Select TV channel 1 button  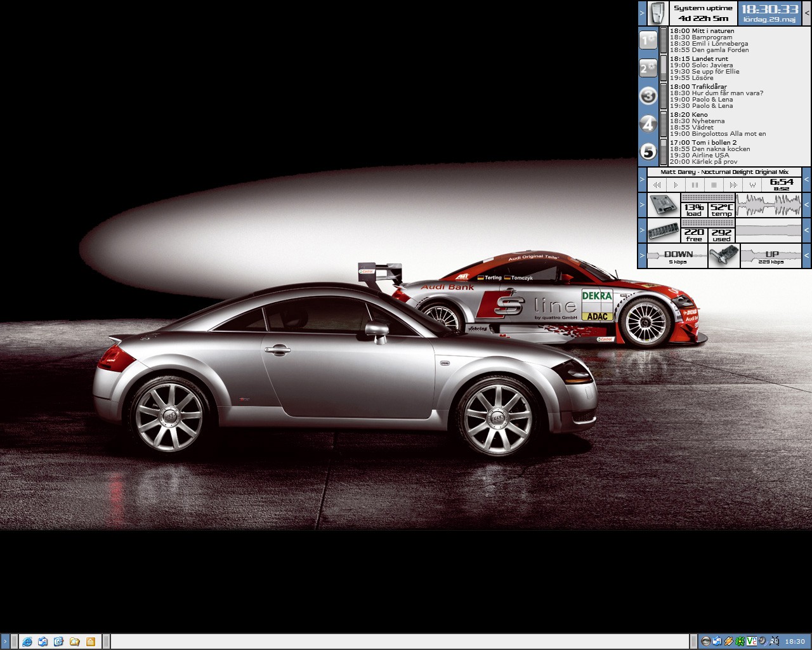pyautogui.click(x=648, y=40)
